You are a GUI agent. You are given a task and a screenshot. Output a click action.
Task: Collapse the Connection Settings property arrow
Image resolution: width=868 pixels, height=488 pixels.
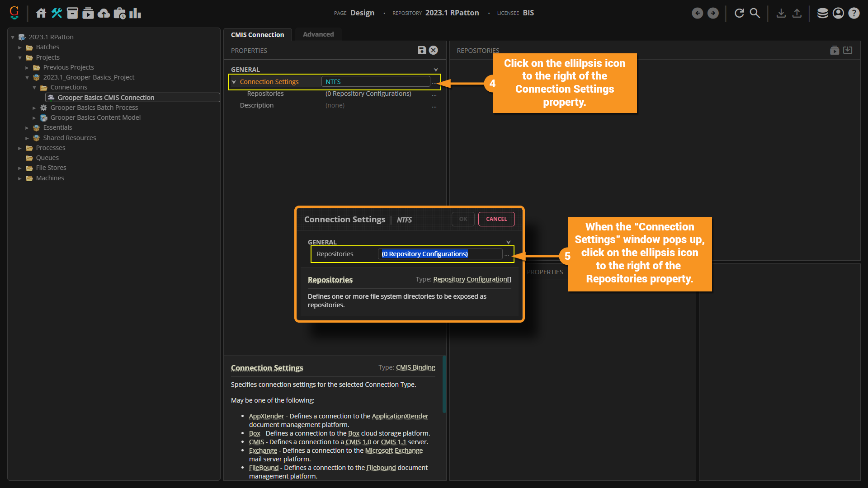[234, 82]
